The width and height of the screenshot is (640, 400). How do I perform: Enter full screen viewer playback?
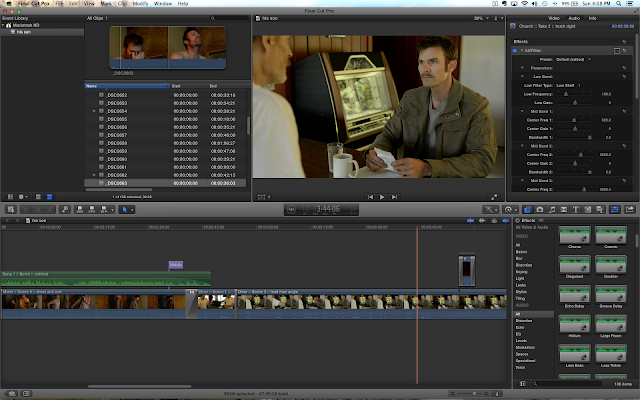point(494,197)
